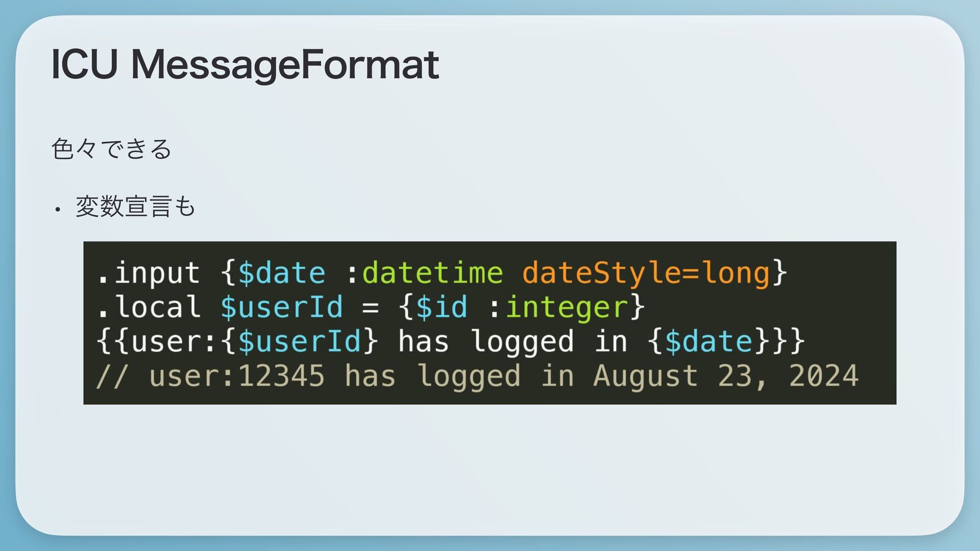Image resolution: width=980 pixels, height=551 pixels.
Task: Click $userId inside the message pattern line
Action: (x=300, y=341)
